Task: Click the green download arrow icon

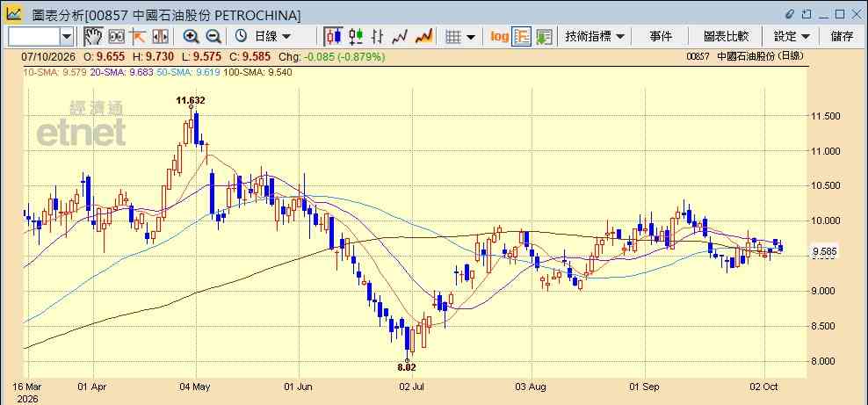Action: pyautogui.click(x=544, y=37)
